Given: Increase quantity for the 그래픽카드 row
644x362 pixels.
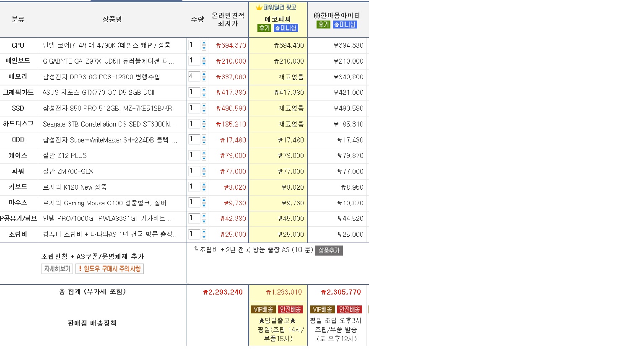Looking at the screenshot, I should 204,90.
